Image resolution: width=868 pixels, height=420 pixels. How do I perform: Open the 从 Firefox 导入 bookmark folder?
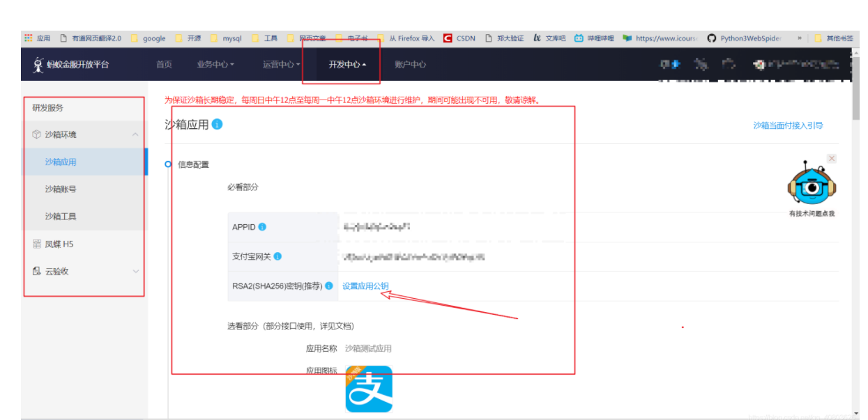tap(406, 38)
